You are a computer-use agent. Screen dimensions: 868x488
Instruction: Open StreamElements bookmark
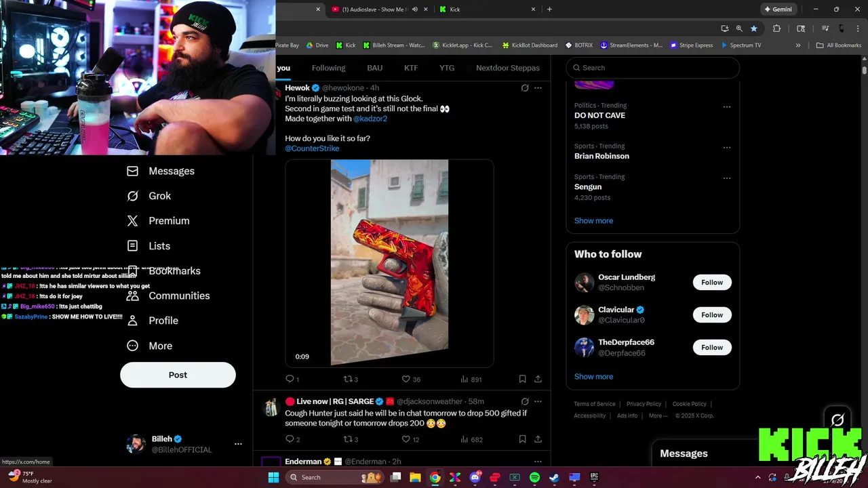coord(631,45)
